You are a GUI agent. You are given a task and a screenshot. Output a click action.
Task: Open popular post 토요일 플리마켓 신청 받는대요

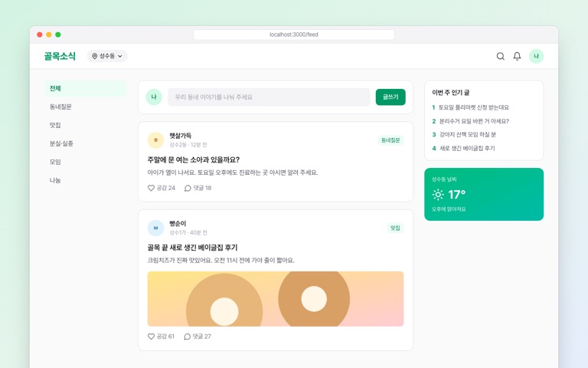click(x=474, y=108)
